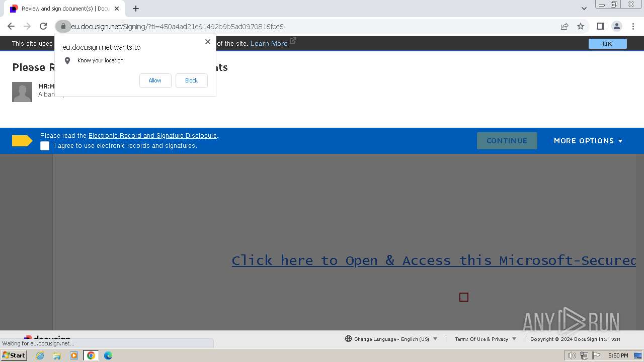Screen dimensions: 644x362
Task: Click the small red square field
Action: pyautogui.click(x=464, y=297)
